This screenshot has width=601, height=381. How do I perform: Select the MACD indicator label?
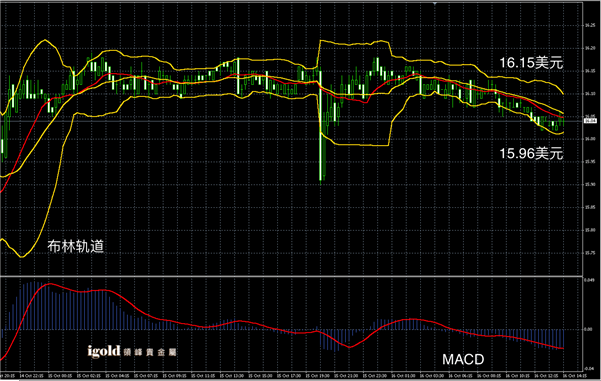click(463, 360)
